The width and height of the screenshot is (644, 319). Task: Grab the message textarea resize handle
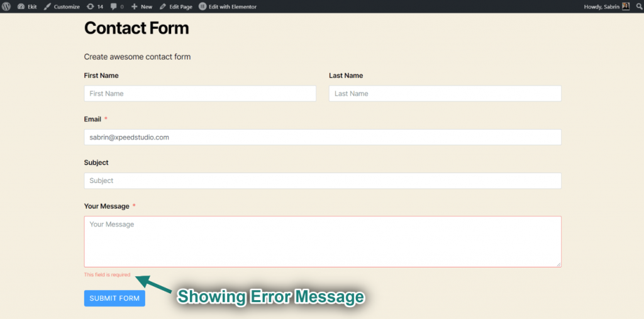[559, 265]
